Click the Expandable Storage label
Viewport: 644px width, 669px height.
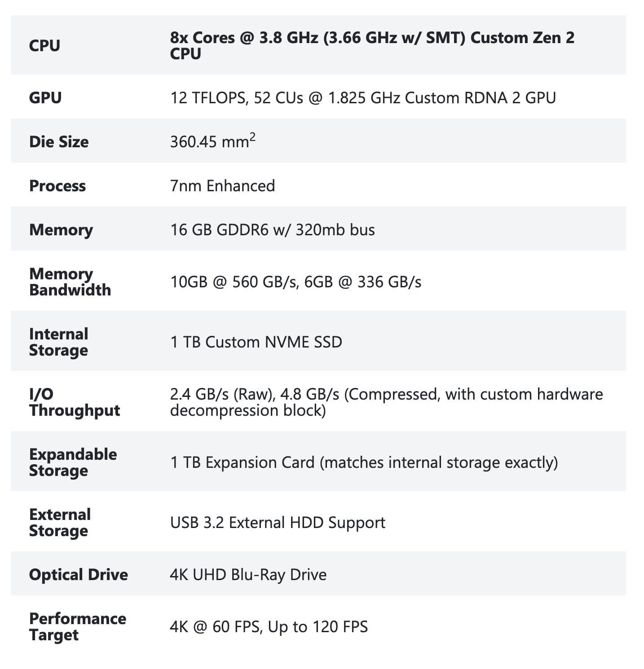tap(73, 462)
